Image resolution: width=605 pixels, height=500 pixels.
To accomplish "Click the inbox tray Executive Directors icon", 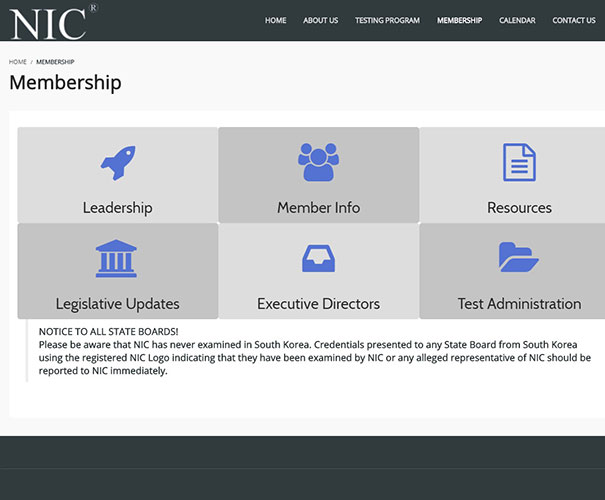I will pyautogui.click(x=318, y=258).
